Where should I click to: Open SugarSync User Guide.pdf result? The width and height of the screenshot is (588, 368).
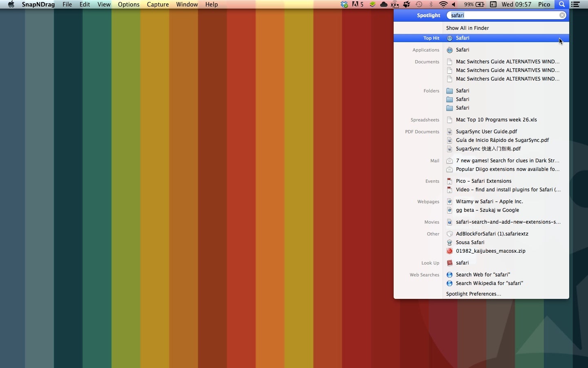(486, 131)
